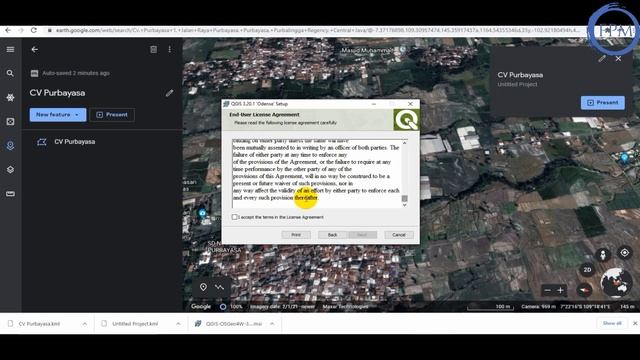Image resolution: width=640 pixels, height=360 pixels.
Task: Edit CV Purbayasa project title pencil
Action: tap(169, 93)
